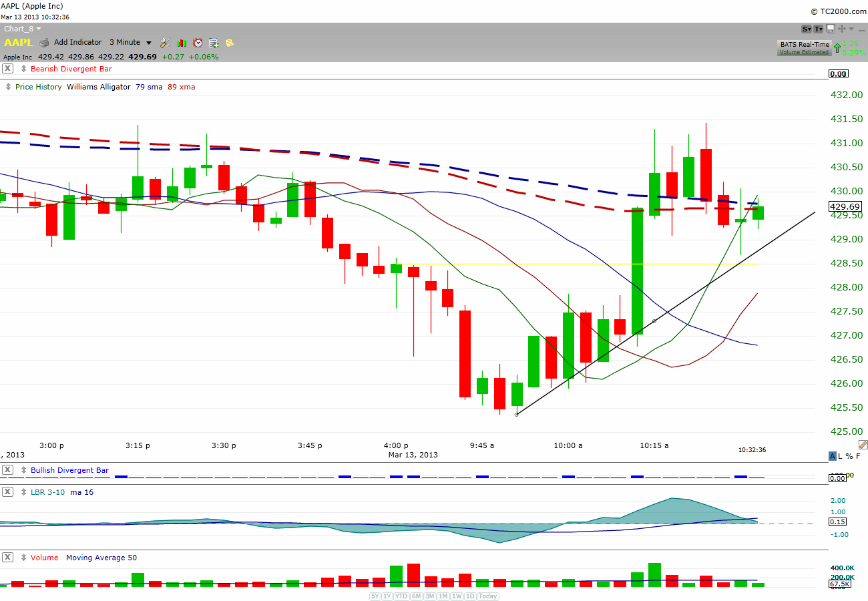Click the Price History label

click(x=39, y=87)
